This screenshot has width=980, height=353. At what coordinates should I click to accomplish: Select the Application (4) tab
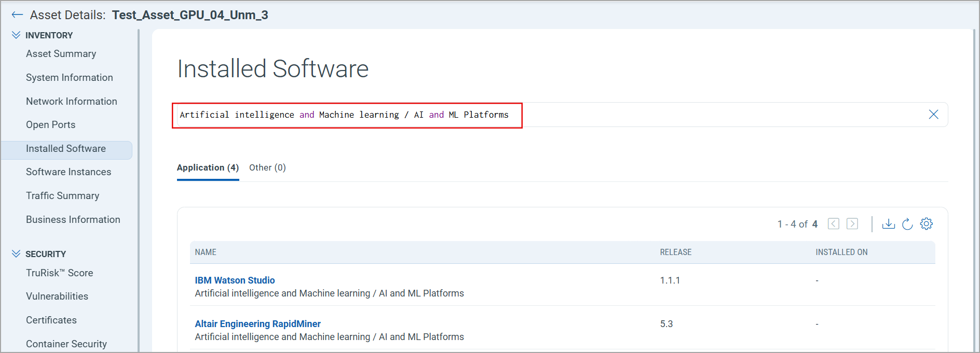point(208,167)
